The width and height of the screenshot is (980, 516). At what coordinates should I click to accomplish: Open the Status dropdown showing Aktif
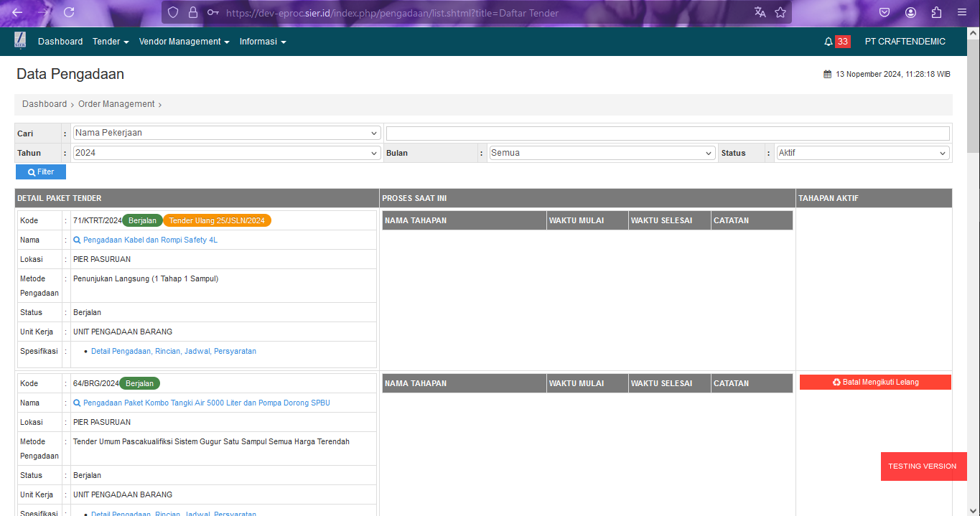coord(862,153)
